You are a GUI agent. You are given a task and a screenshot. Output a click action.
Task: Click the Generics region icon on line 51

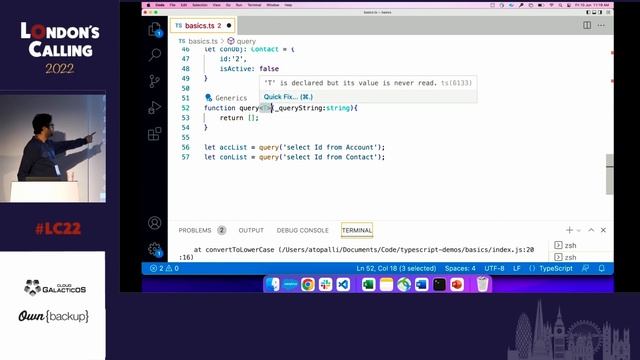point(209,98)
